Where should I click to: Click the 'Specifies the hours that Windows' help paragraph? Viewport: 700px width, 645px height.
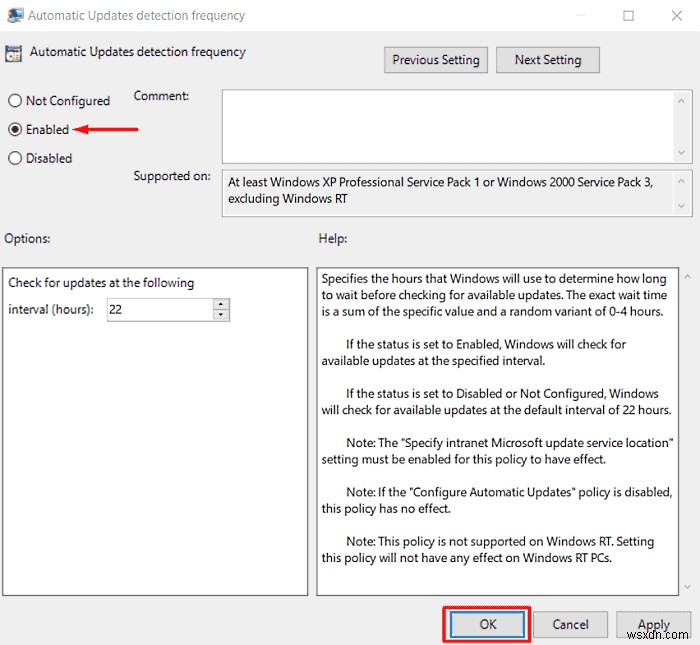(494, 295)
